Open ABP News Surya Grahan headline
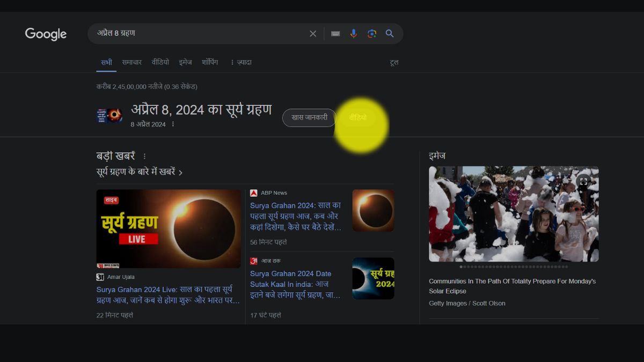The width and height of the screenshot is (644, 362). click(x=296, y=216)
